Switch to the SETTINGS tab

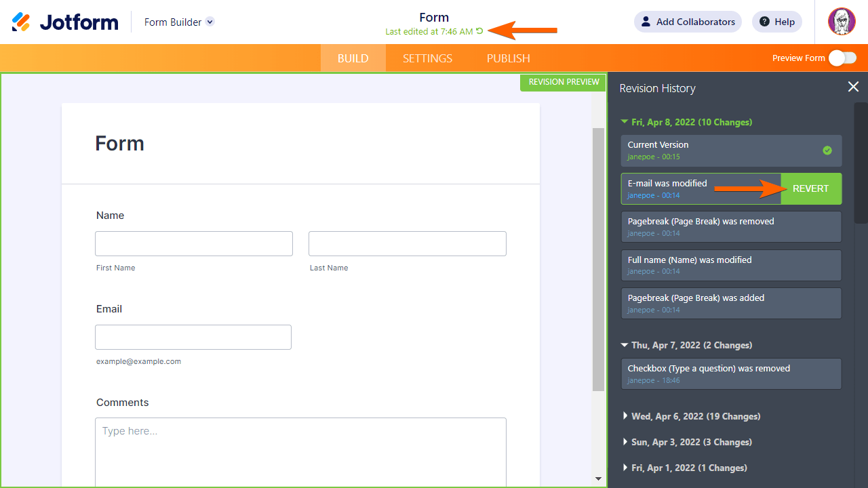coord(427,58)
